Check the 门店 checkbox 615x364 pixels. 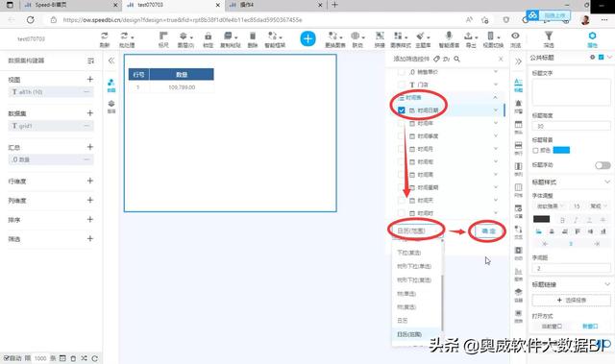pyautogui.click(x=402, y=85)
